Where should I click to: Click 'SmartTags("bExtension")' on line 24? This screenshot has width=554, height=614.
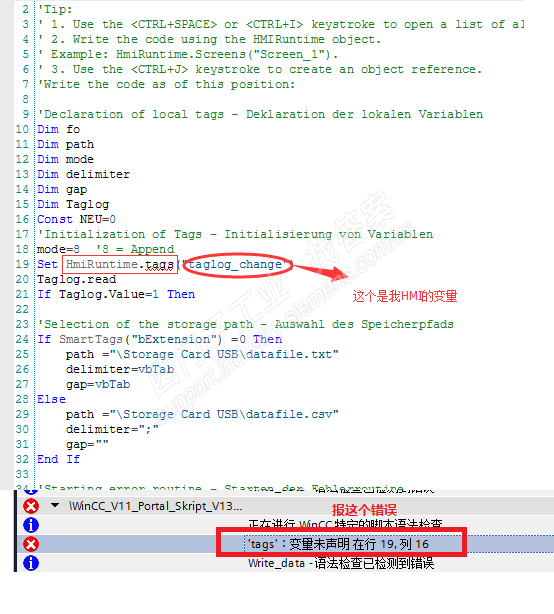point(141,339)
